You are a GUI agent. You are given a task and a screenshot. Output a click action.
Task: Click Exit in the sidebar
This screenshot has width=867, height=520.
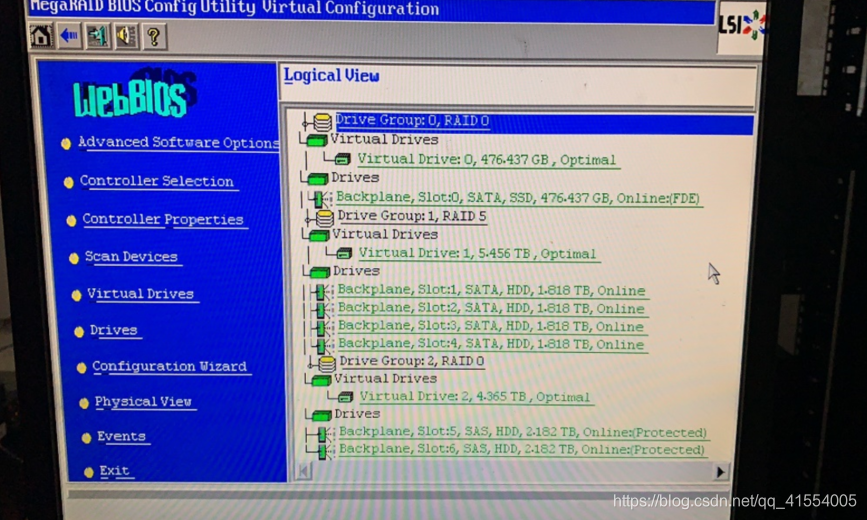[x=114, y=471]
